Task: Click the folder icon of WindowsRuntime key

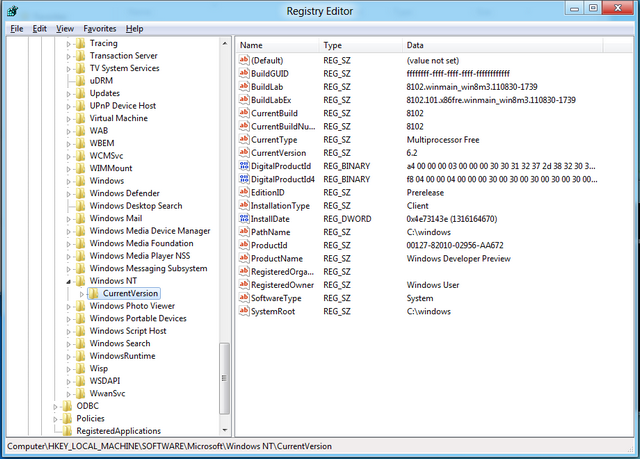Action: pos(80,356)
